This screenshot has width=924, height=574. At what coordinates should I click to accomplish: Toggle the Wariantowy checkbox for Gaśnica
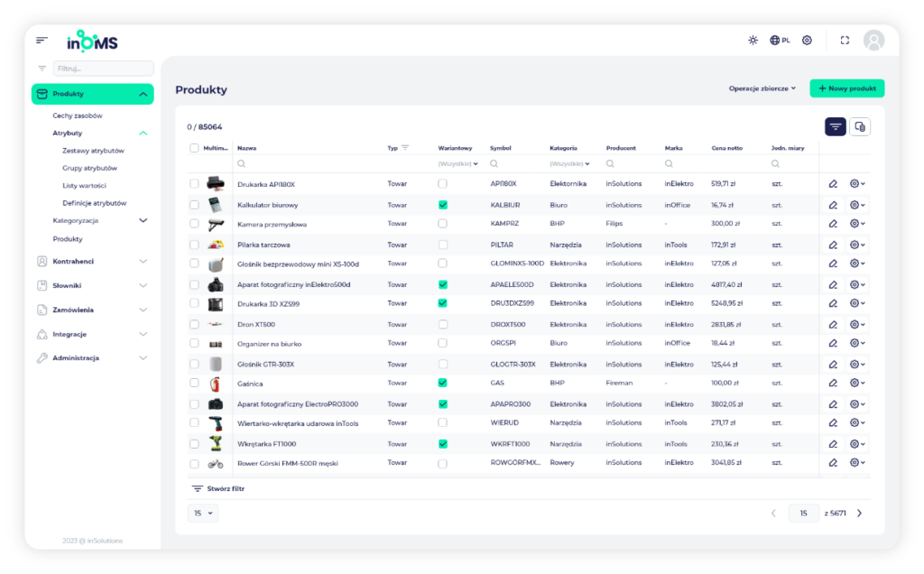click(x=442, y=384)
